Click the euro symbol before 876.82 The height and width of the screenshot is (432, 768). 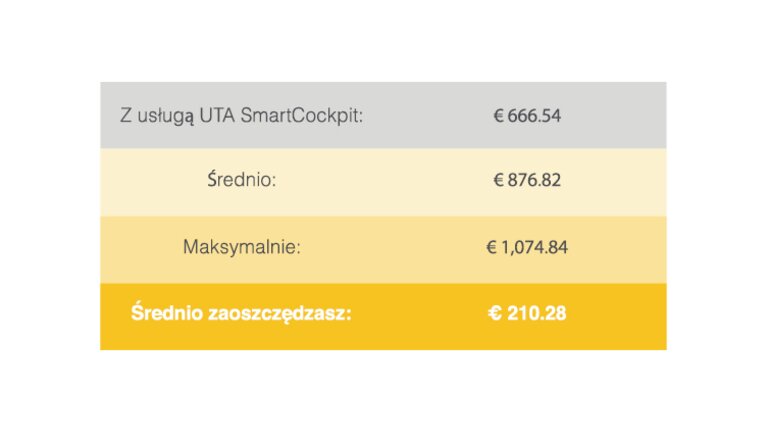click(498, 180)
